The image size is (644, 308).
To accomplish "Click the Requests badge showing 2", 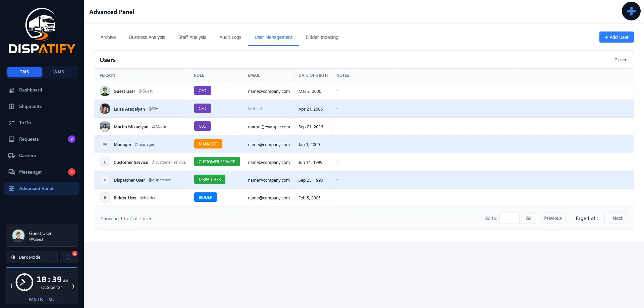I will [x=72, y=139].
